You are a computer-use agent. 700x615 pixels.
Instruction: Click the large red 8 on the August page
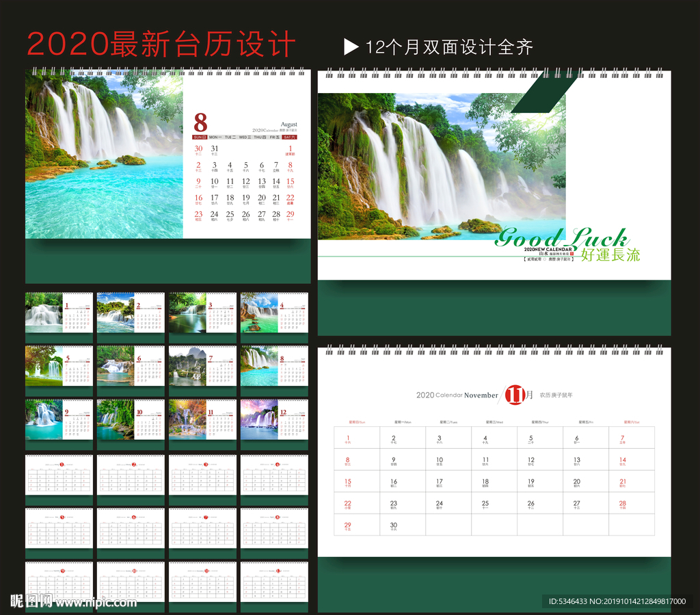tap(200, 123)
